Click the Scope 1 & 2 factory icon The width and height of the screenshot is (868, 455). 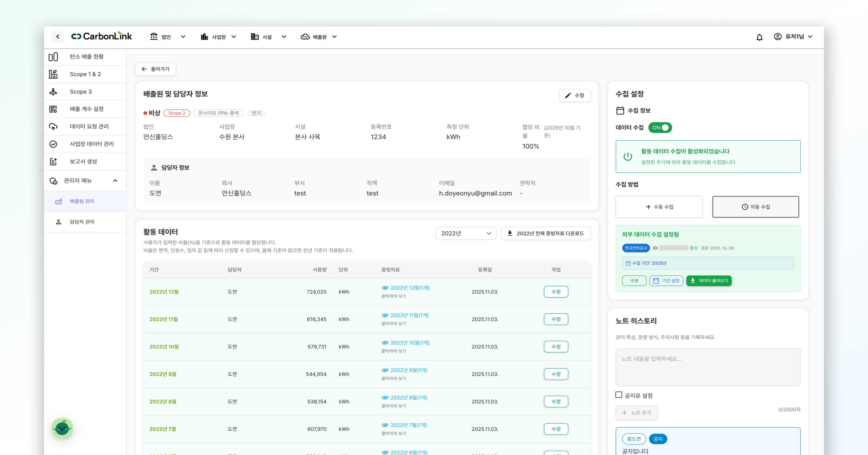[53, 74]
